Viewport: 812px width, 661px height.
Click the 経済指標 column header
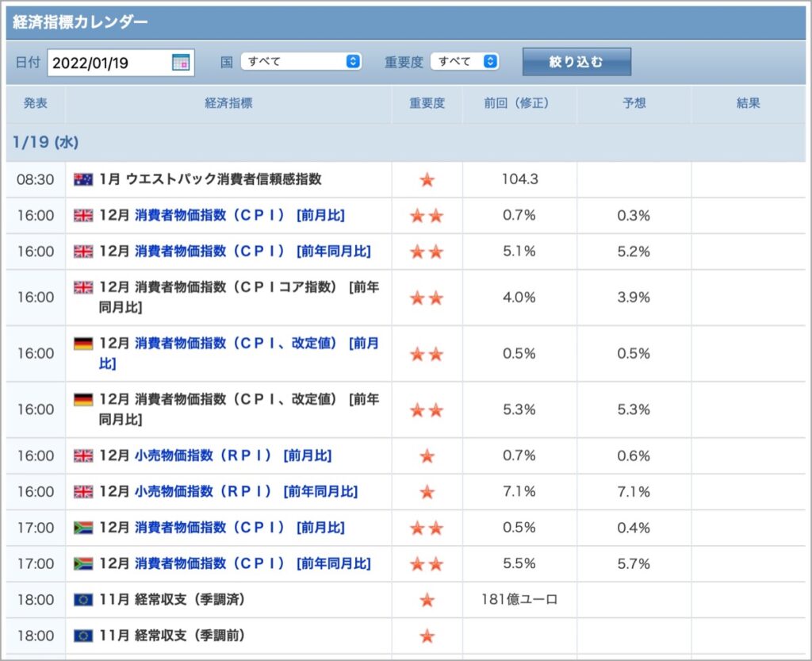point(228,103)
